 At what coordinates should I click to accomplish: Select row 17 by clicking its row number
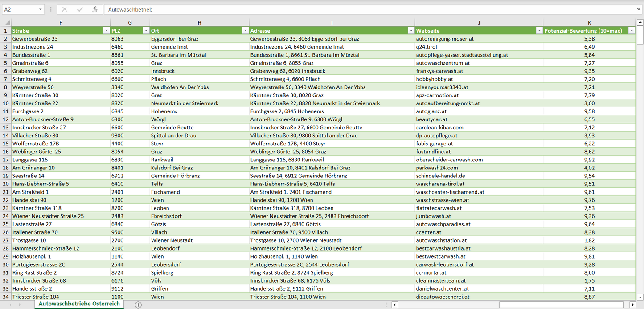point(6,159)
